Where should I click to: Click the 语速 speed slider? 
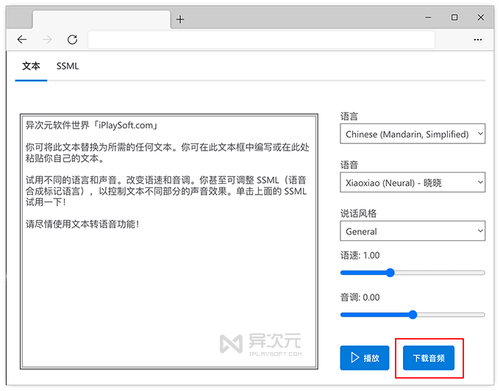click(413, 273)
